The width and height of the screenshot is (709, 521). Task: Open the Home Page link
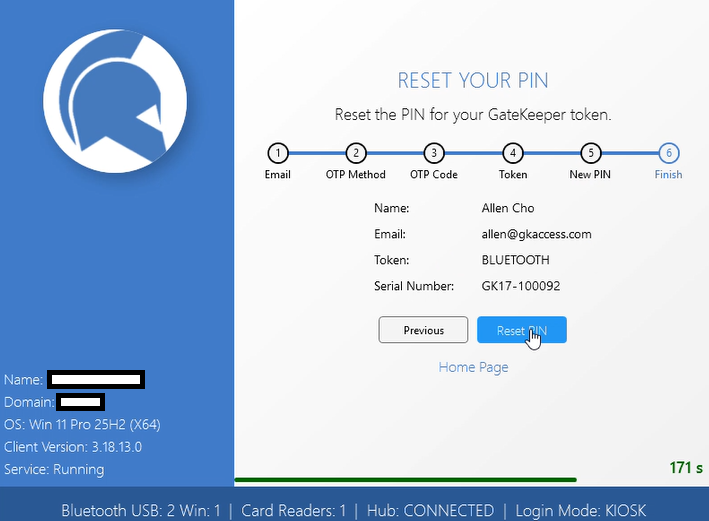pyautogui.click(x=473, y=367)
